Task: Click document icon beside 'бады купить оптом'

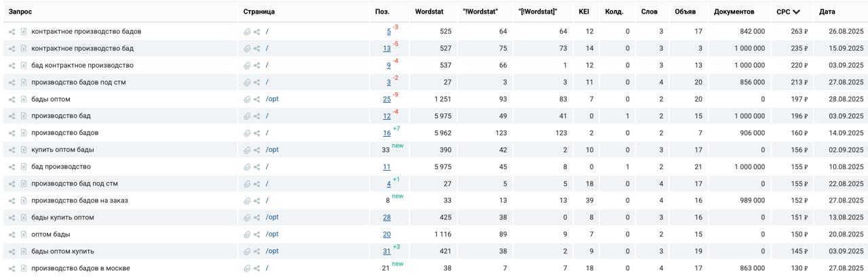Action: [24, 218]
